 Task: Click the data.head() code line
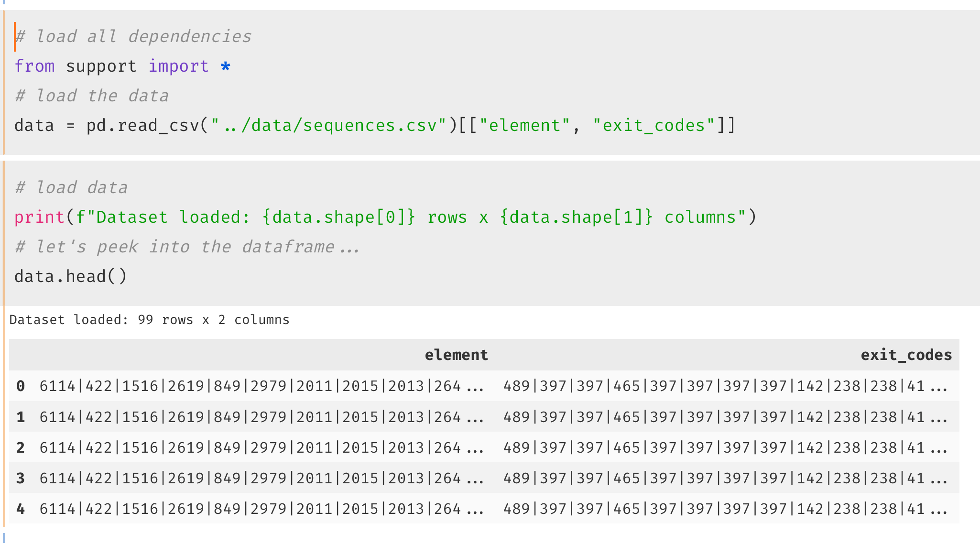[x=71, y=276]
